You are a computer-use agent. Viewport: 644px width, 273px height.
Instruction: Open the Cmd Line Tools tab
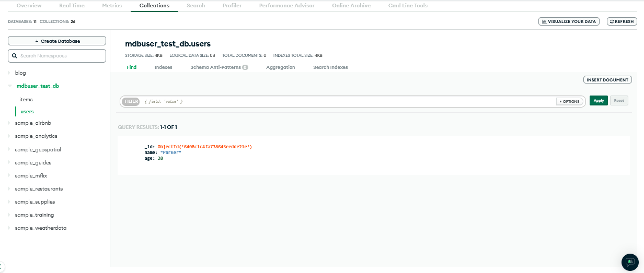coord(408,6)
